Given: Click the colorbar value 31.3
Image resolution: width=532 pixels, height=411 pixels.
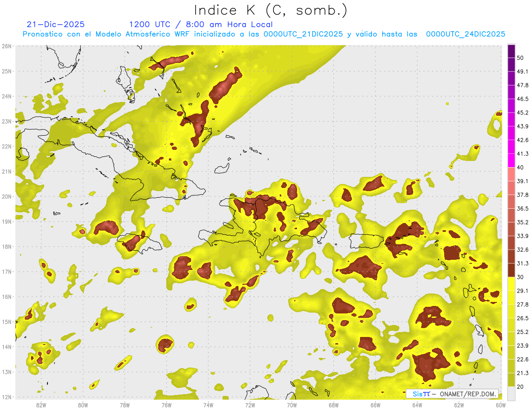Looking at the screenshot, I should (523, 263).
